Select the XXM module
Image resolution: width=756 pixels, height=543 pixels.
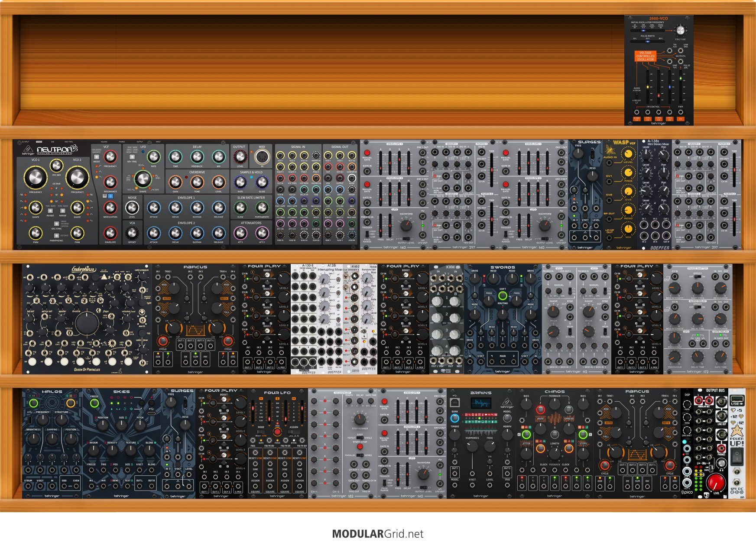point(447,319)
